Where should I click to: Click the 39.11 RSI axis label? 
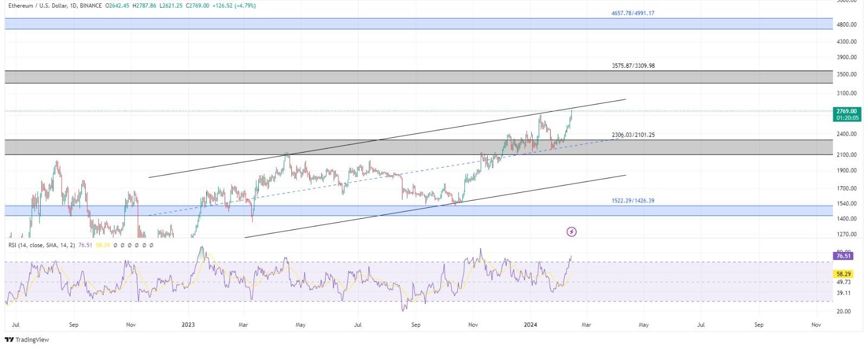844,293
